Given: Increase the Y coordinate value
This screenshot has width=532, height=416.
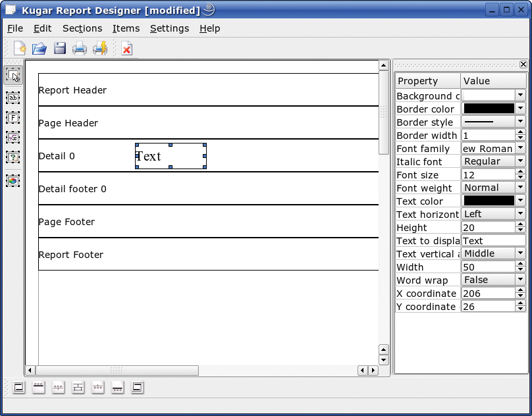Looking at the screenshot, I should click(x=520, y=303).
